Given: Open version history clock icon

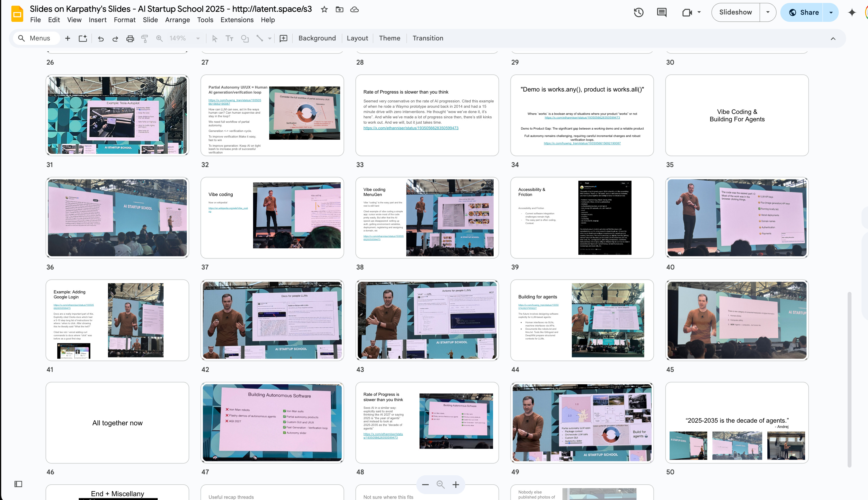Looking at the screenshot, I should [x=639, y=12].
